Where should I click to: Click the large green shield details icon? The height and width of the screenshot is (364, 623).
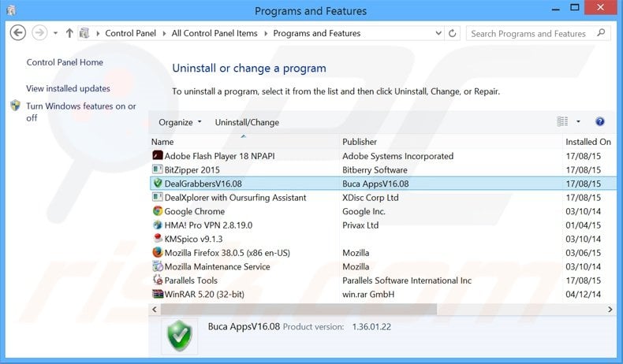click(180, 336)
